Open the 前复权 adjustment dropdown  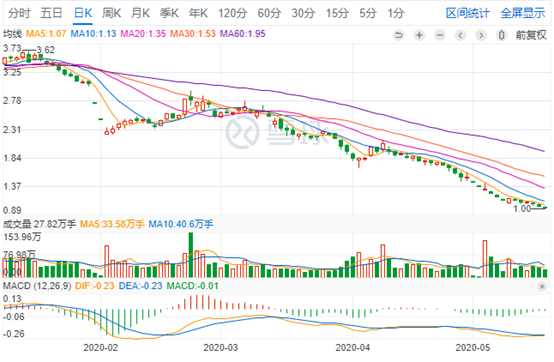coord(531,35)
